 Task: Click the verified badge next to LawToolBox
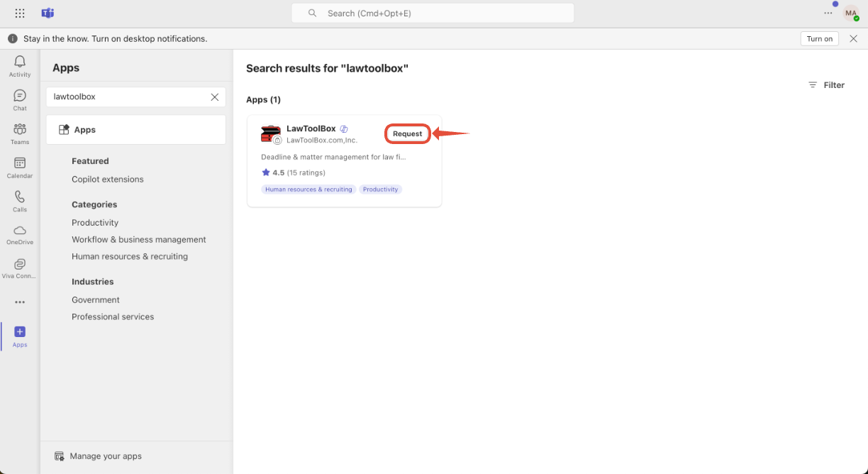344,129
